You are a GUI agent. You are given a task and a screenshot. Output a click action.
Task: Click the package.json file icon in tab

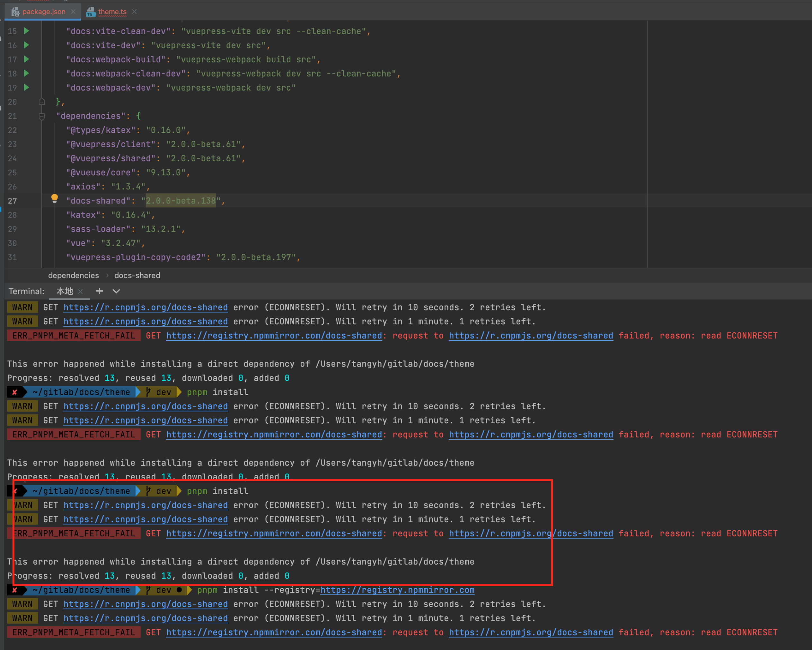point(15,12)
